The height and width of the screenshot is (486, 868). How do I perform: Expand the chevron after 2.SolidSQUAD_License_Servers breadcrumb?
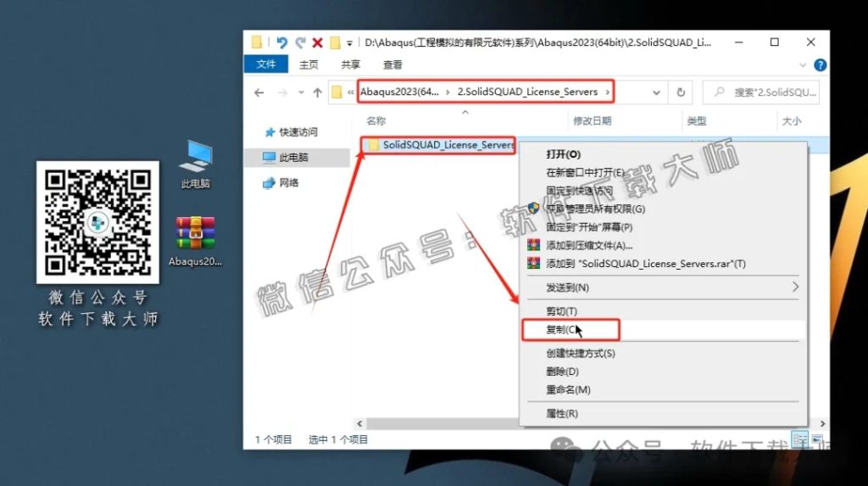pos(607,92)
